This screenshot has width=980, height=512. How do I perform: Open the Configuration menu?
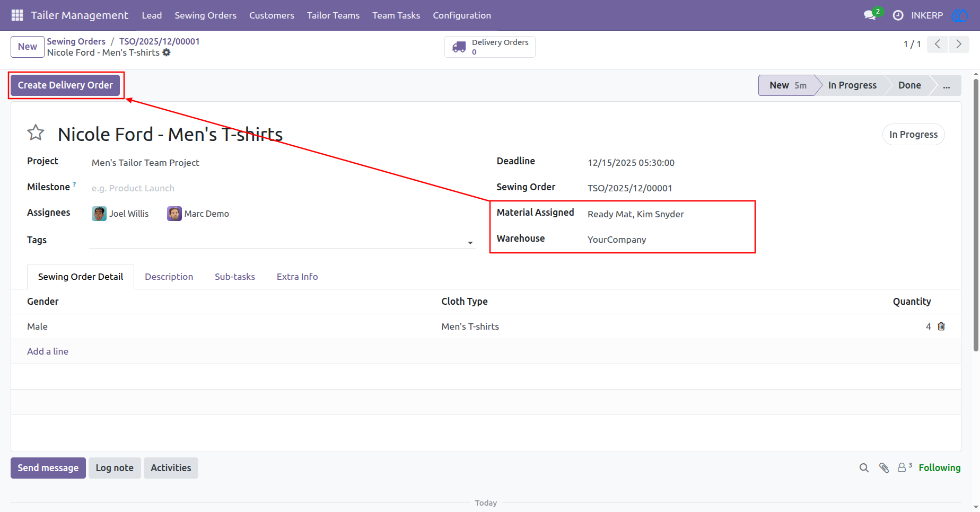point(462,15)
